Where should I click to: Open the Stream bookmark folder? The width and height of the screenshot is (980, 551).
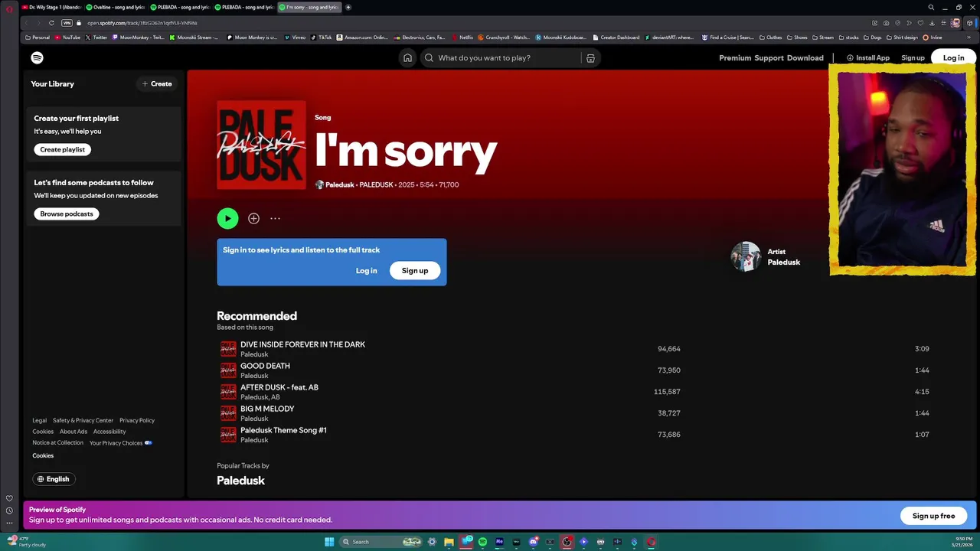823,37
